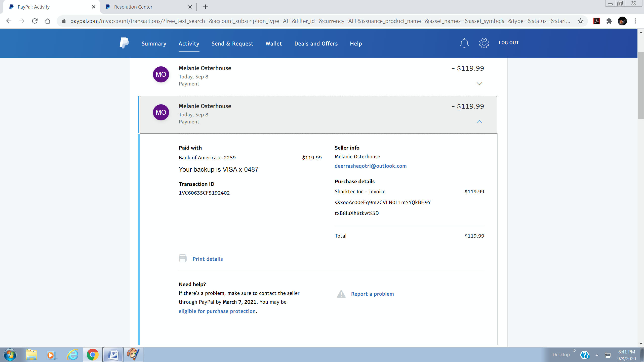The width and height of the screenshot is (644, 362).
Task: Open the Help menu
Action: tap(356, 43)
